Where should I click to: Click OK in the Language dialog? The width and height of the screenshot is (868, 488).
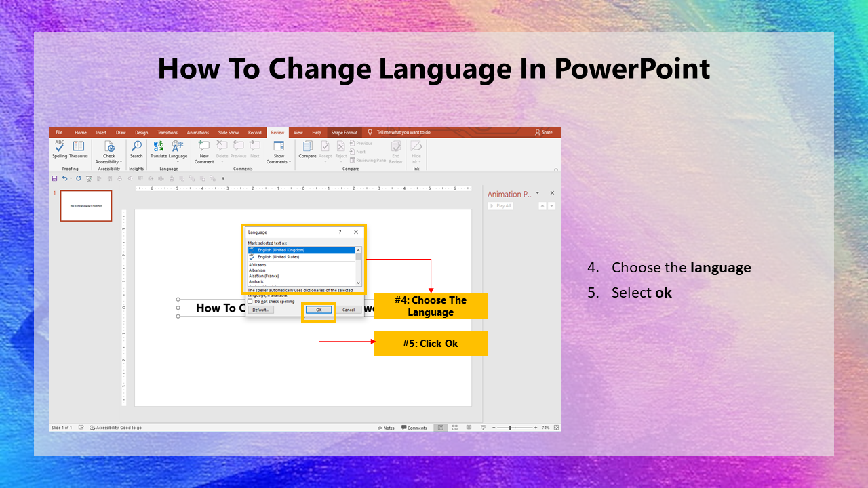point(319,310)
